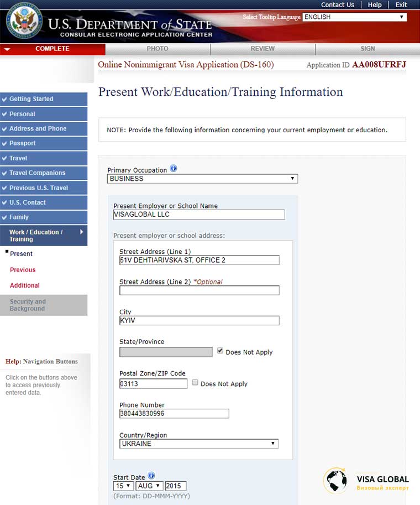Open Getting Started section in sidebar
420x505 pixels.
pyautogui.click(x=44, y=99)
